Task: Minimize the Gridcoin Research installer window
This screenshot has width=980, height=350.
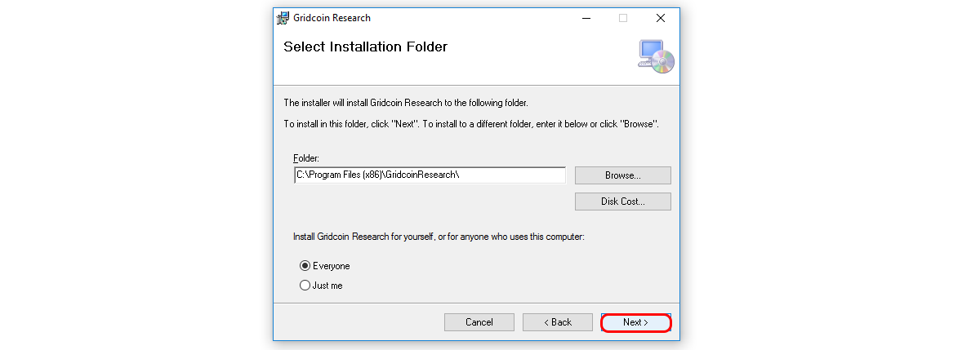Action: (x=586, y=18)
